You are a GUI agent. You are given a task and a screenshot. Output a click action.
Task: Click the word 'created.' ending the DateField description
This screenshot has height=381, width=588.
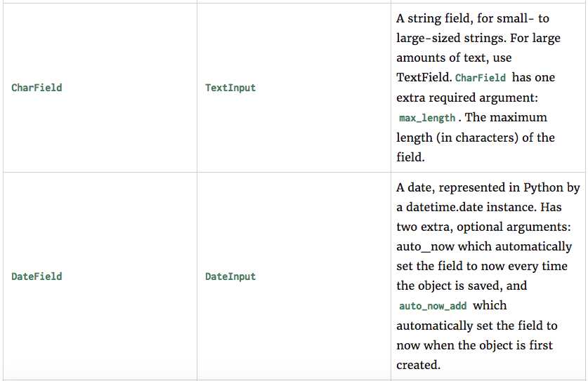click(x=418, y=365)
